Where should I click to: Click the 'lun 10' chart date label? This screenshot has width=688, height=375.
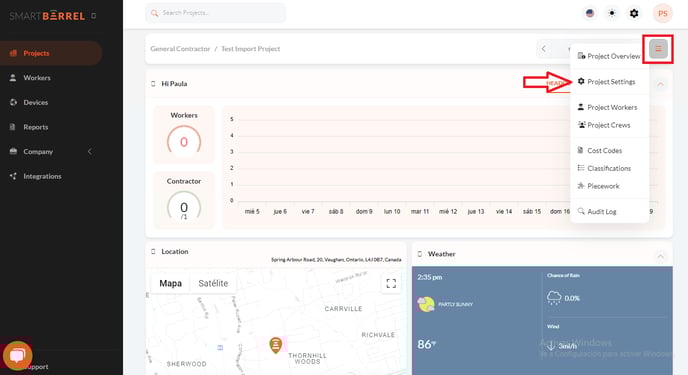392,211
